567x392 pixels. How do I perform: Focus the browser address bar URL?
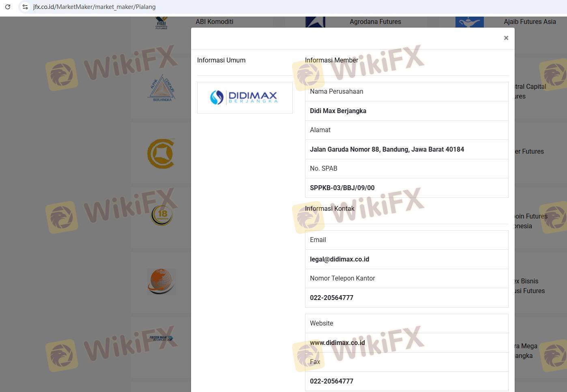tap(94, 7)
